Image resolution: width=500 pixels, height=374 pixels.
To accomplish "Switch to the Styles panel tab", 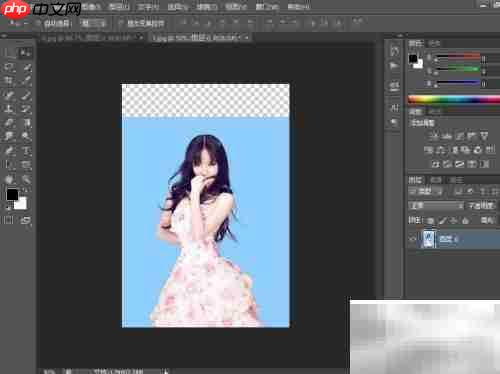I will click(x=434, y=112).
